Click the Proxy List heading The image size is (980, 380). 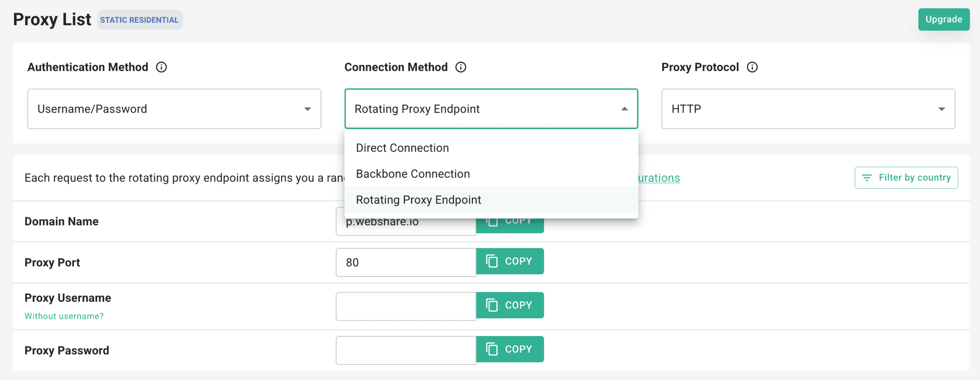tap(52, 20)
